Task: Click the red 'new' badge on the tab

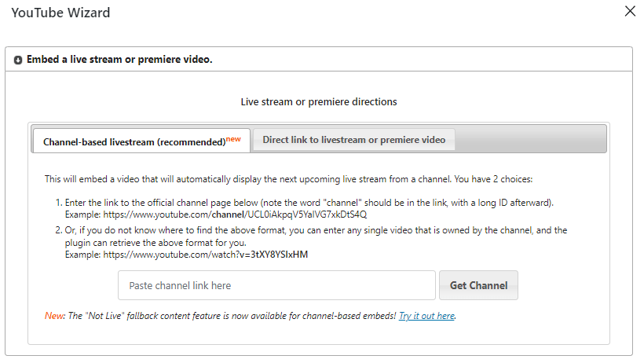Action: pyautogui.click(x=233, y=139)
